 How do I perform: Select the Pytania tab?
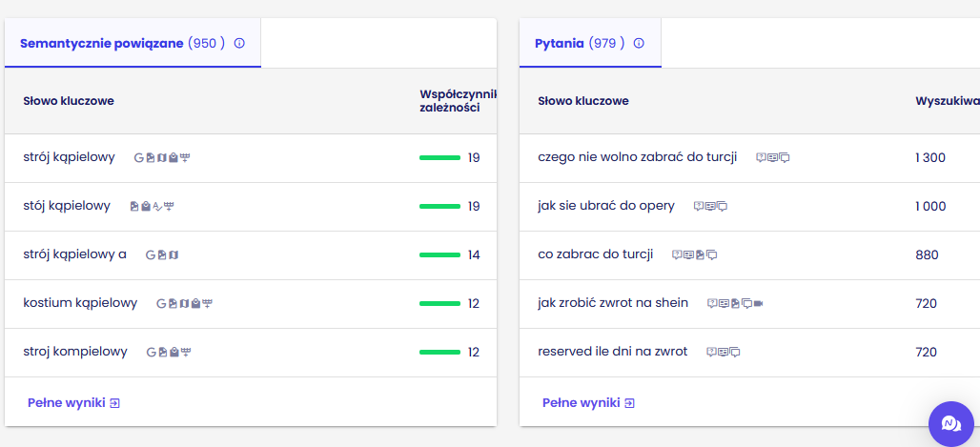[x=590, y=43]
